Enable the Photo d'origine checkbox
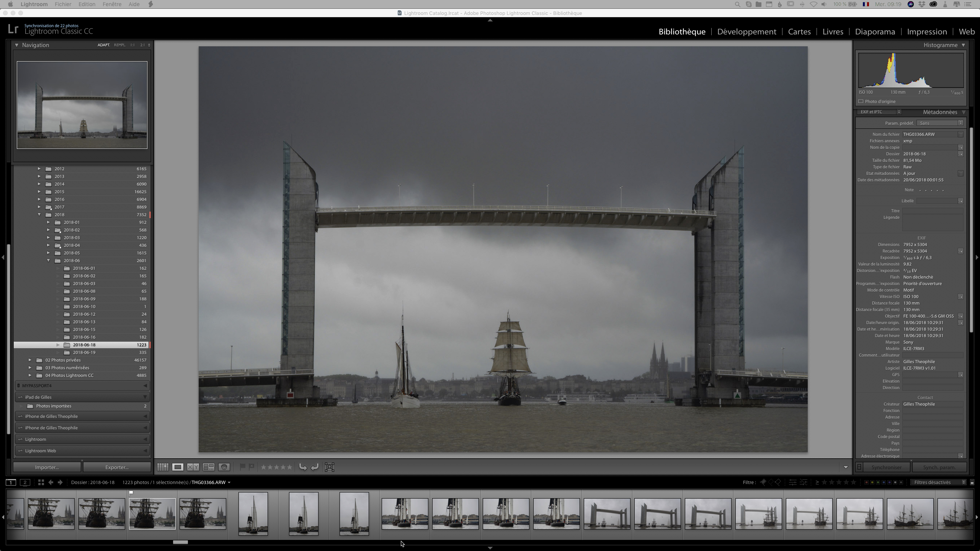980x551 pixels. click(861, 101)
